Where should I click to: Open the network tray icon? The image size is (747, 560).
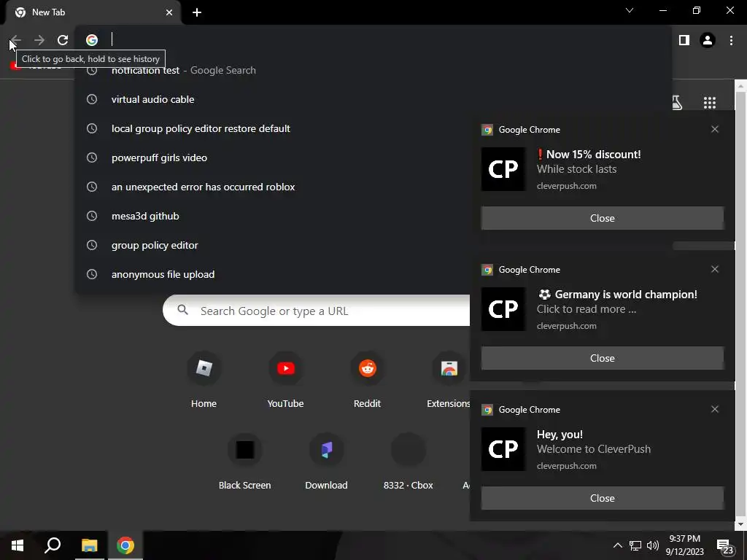[635, 545]
